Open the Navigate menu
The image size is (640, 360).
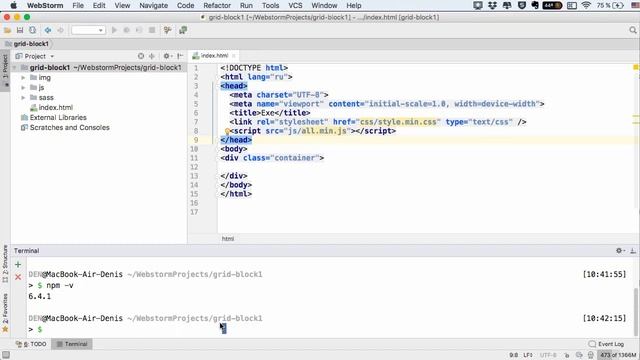(x=153, y=6)
